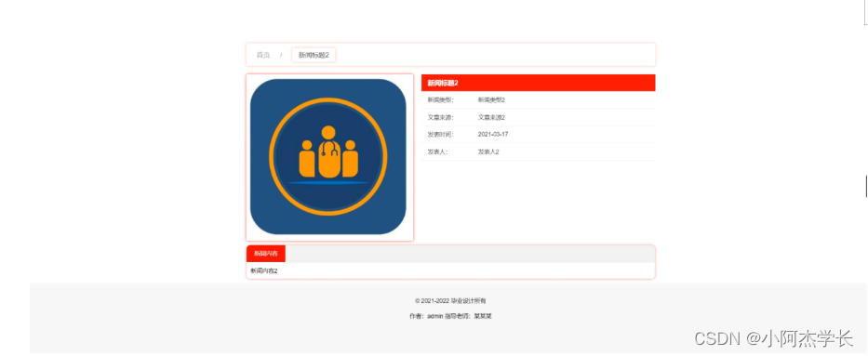
Task: Select the date 2021-03-17
Action: click(x=493, y=135)
